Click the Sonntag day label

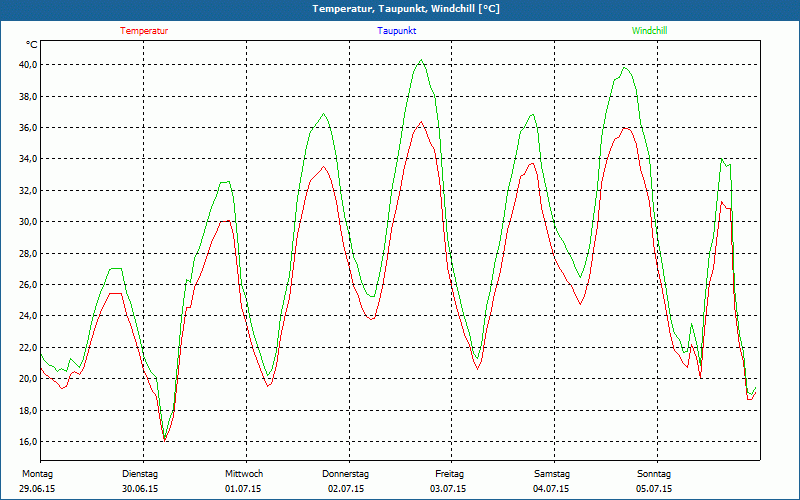(654, 474)
